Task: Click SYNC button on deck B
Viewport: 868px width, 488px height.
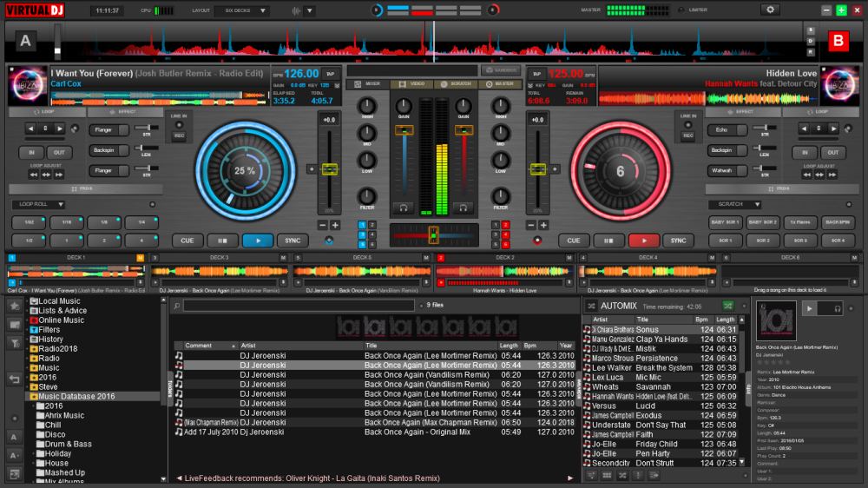Action: coord(678,241)
